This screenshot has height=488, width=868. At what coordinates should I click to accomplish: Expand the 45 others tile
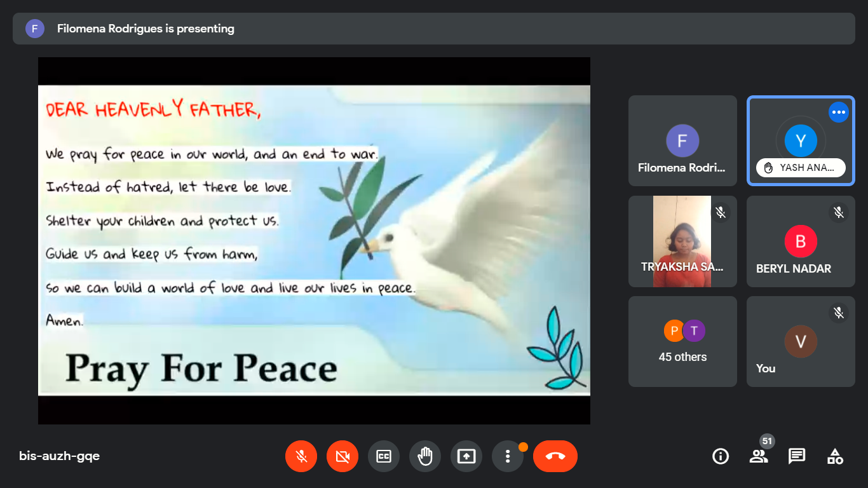pos(682,341)
